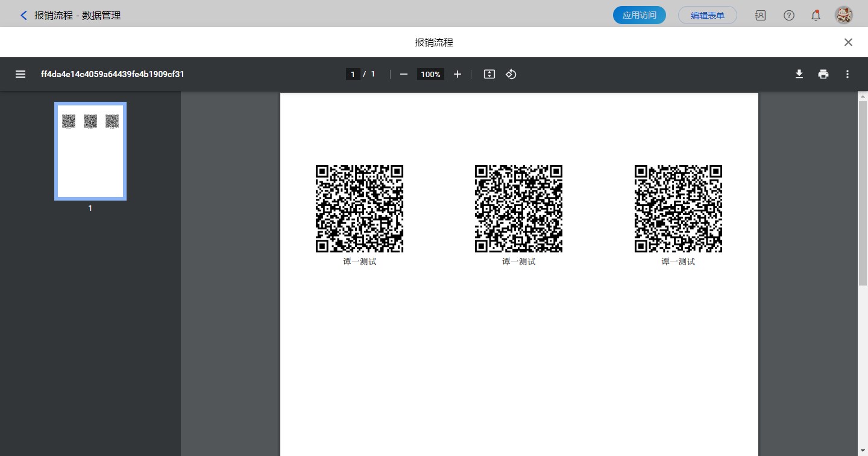Zoom out with the minus icon
Viewport: 868px width, 456px height.
click(x=404, y=74)
